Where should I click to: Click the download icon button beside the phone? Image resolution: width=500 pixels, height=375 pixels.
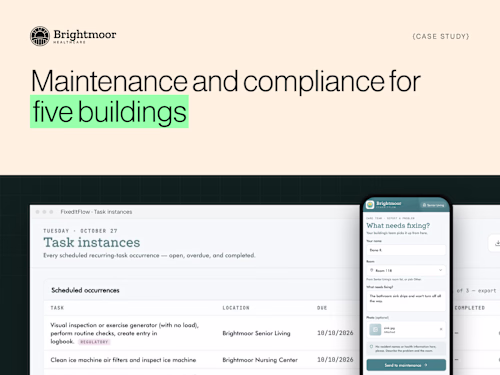click(497, 243)
